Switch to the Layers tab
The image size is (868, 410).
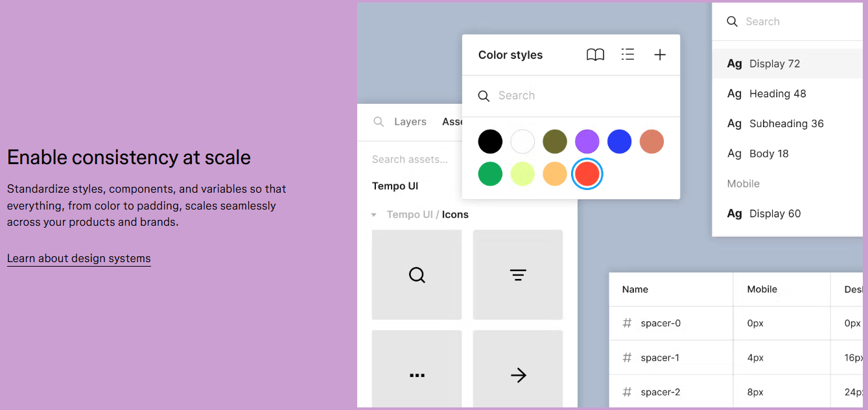(410, 122)
